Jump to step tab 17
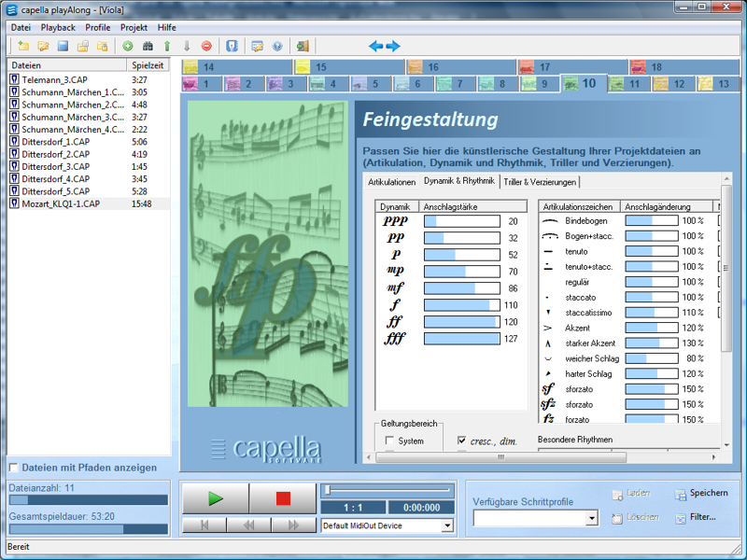747x560 pixels. coord(572,66)
